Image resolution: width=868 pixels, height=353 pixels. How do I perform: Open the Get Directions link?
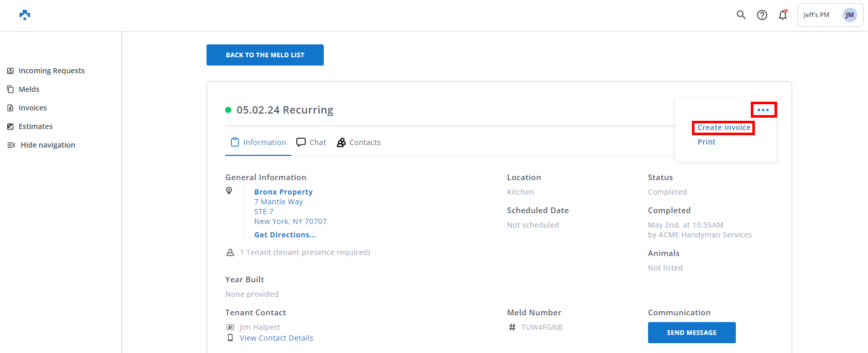285,235
